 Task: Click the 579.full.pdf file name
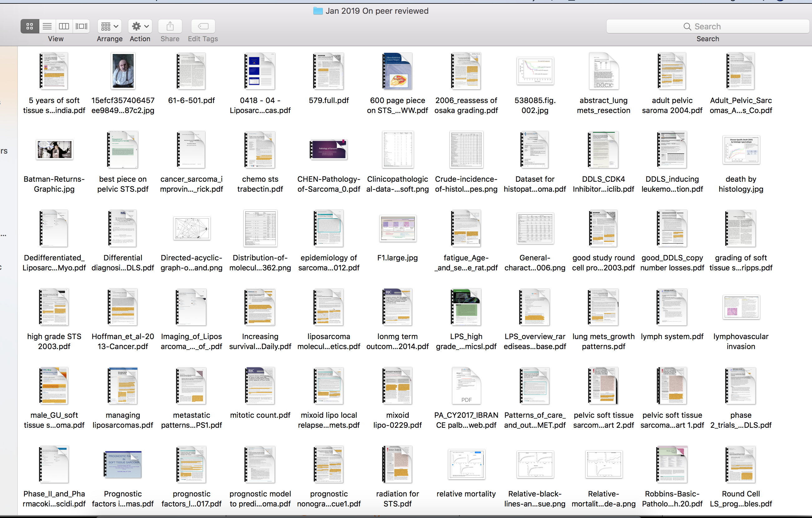(329, 101)
